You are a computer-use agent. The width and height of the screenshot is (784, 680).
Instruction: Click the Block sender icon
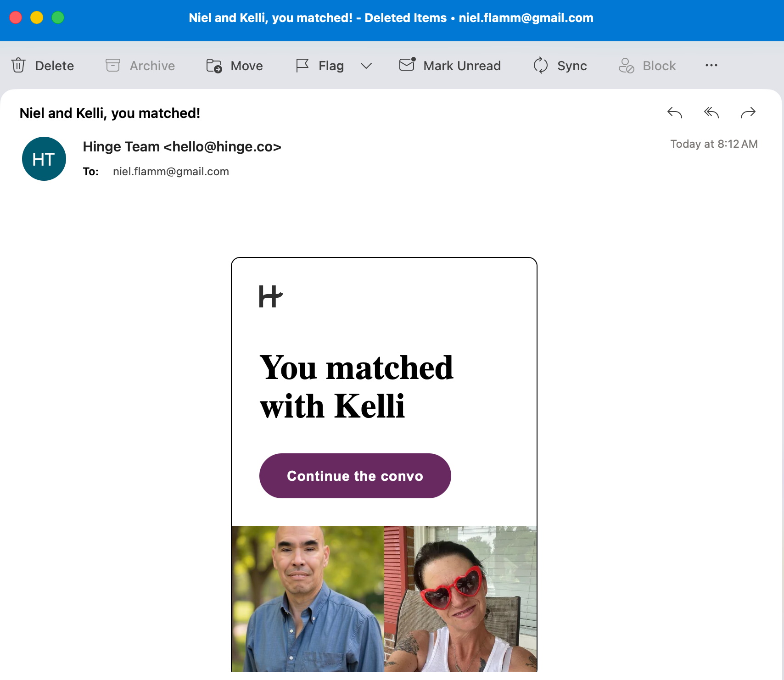tap(626, 66)
